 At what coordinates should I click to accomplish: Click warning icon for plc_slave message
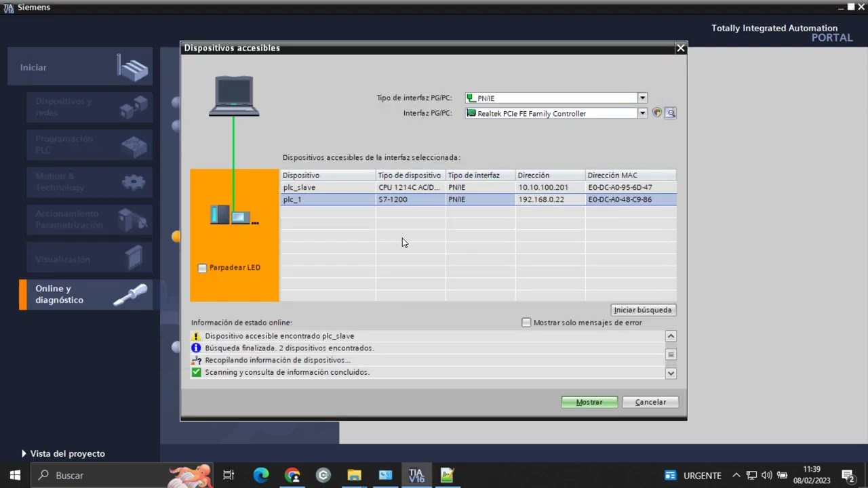pyautogui.click(x=196, y=336)
